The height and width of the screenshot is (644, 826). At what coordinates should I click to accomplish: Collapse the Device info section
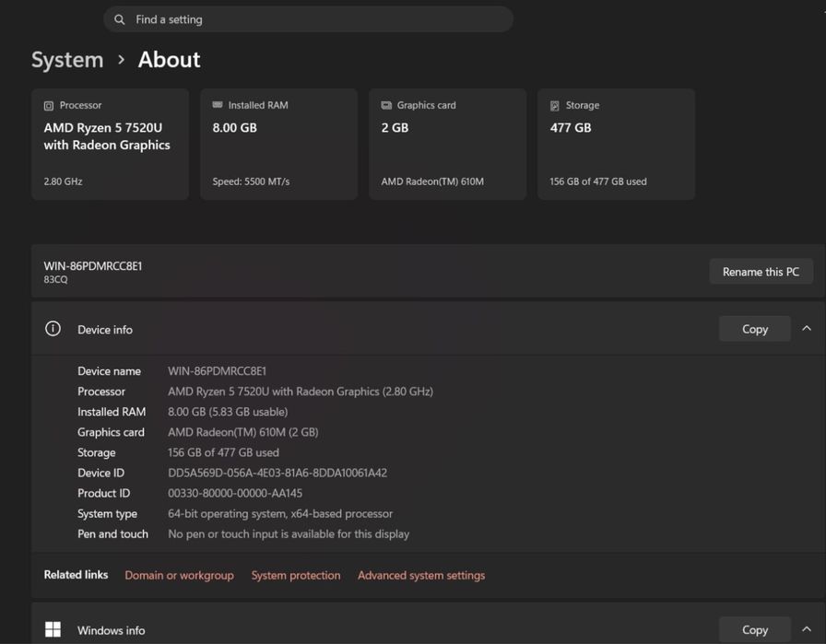click(807, 329)
